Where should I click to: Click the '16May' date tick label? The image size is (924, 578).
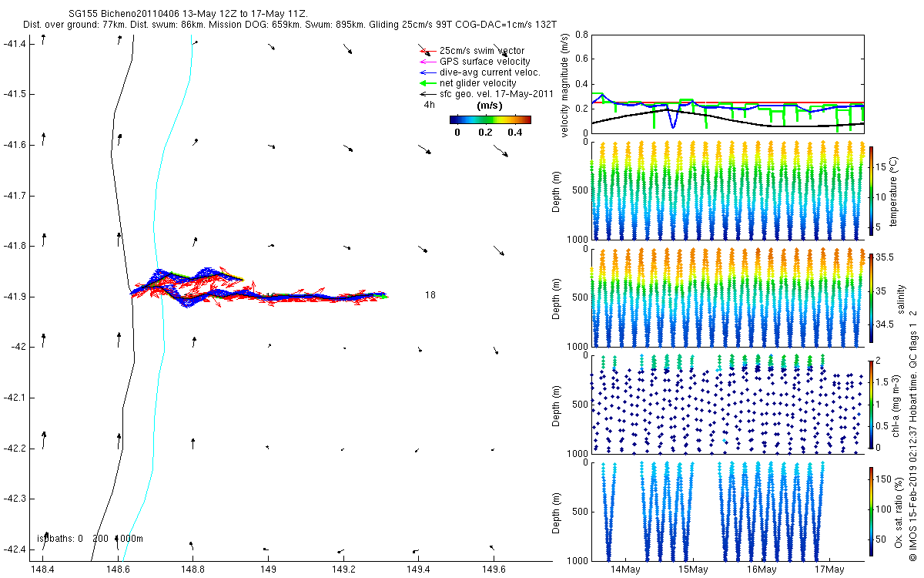(x=761, y=570)
